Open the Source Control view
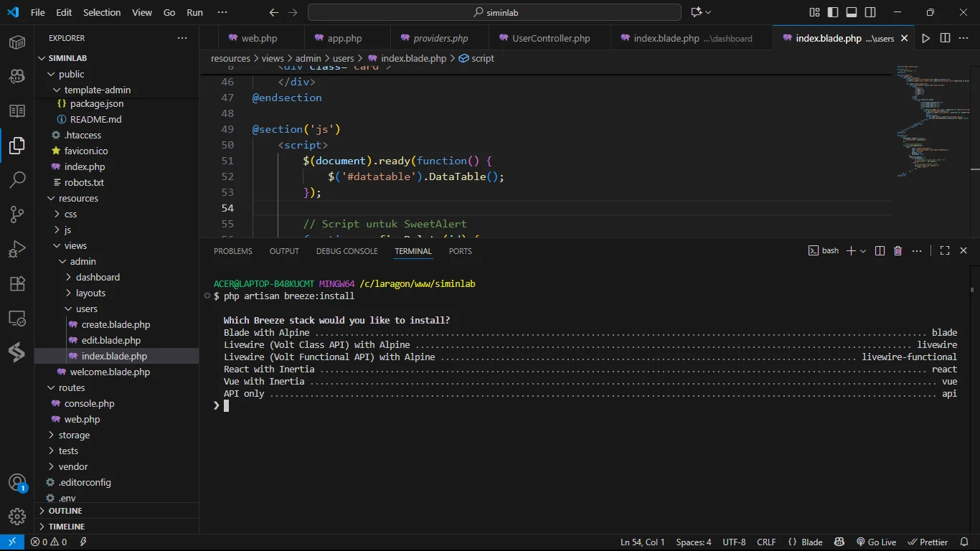Viewport: 980px width, 551px height. [x=17, y=214]
